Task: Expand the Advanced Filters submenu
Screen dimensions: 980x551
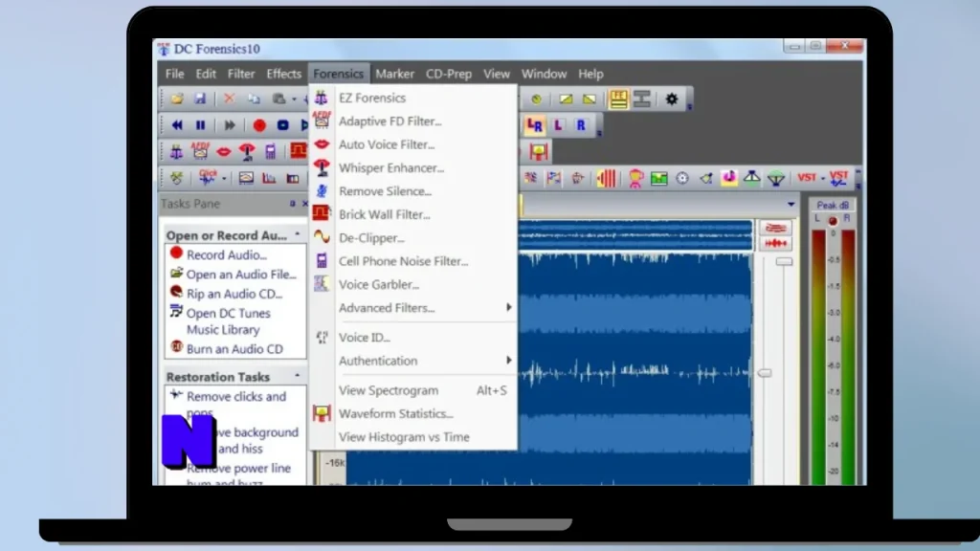Action: [413, 307]
